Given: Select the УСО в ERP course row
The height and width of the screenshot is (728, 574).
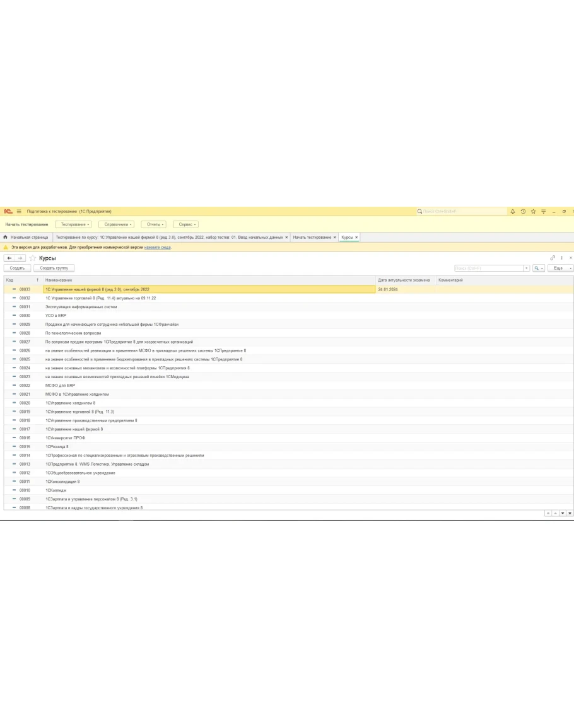Looking at the screenshot, I should tap(56, 316).
